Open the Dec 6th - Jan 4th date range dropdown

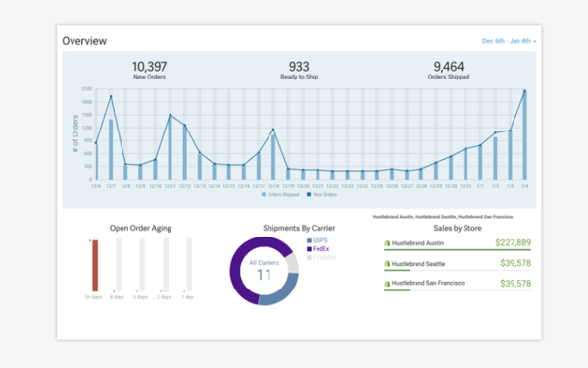click(x=509, y=41)
